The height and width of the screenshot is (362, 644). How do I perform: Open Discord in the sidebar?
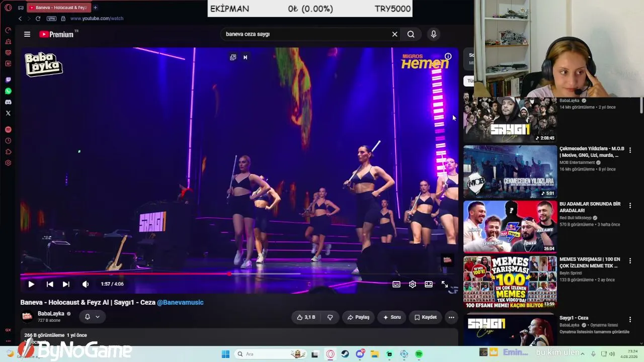[8, 102]
